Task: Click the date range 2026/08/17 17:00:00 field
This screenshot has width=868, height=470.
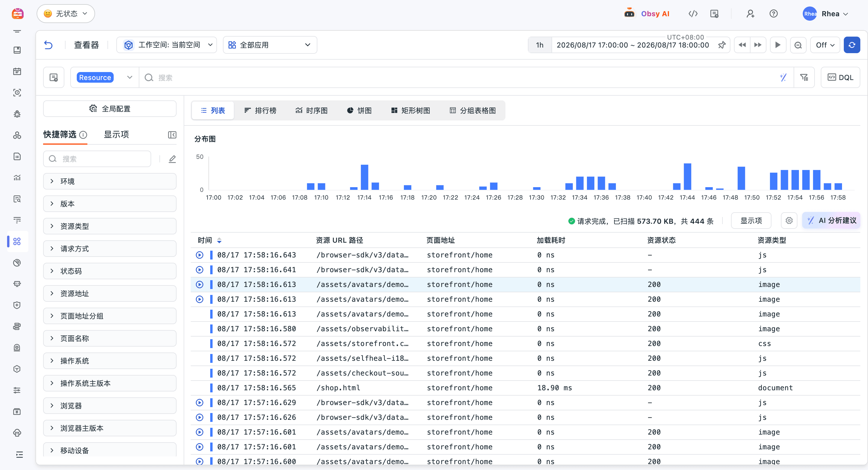Action: (x=632, y=45)
